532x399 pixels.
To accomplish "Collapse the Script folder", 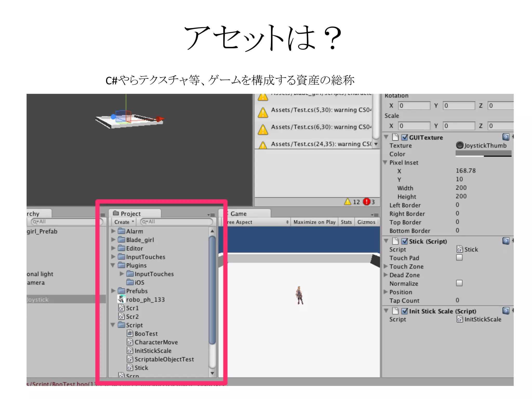I will (113, 325).
